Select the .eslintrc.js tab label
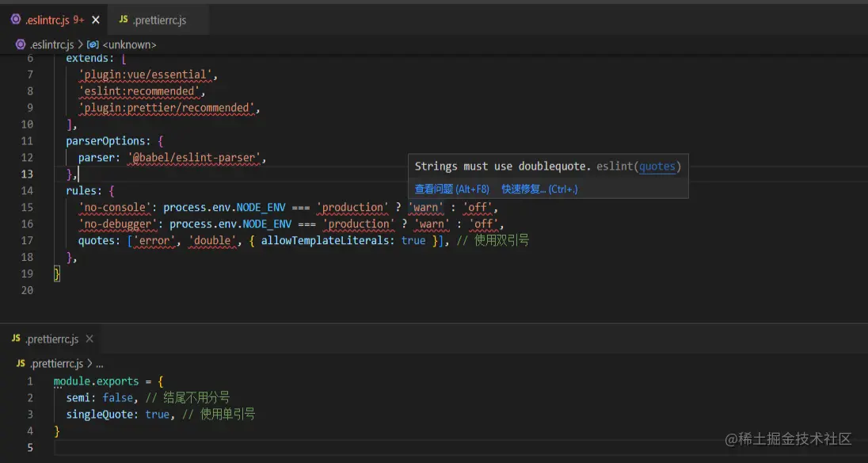Viewport: 868px width, 463px height. (x=48, y=20)
